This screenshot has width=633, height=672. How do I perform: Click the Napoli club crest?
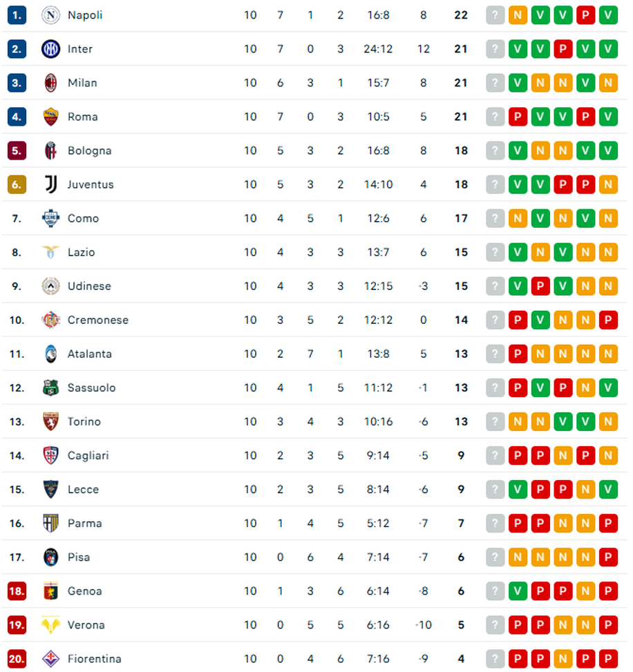pyautogui.click(x=50, y=15)
